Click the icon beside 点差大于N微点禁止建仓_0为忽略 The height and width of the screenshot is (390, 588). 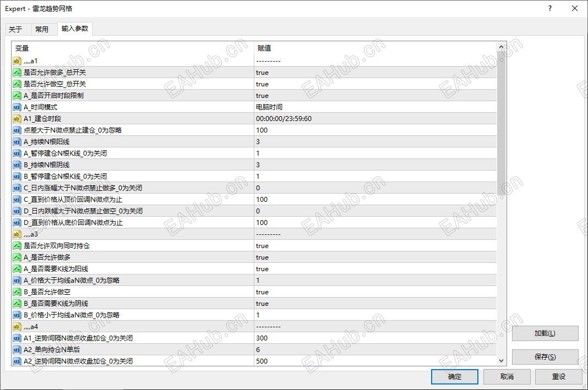(17, 130)
